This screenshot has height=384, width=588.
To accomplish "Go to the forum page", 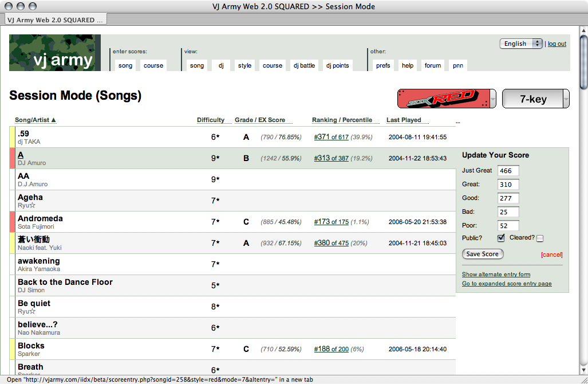I will tap(433, 65).
